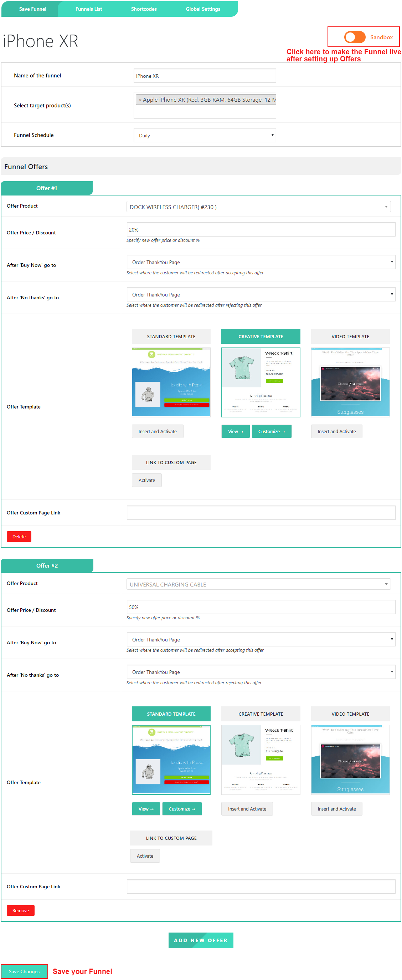Open the Funnels List tab
This screenshot has width=402, height=980.
coord(88,9)
